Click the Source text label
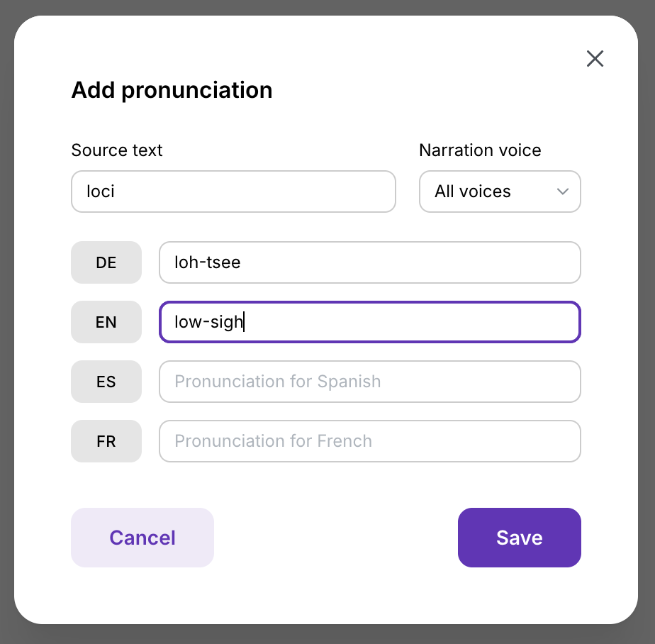Viewport: 655px width, 644px height. (117, 150)
